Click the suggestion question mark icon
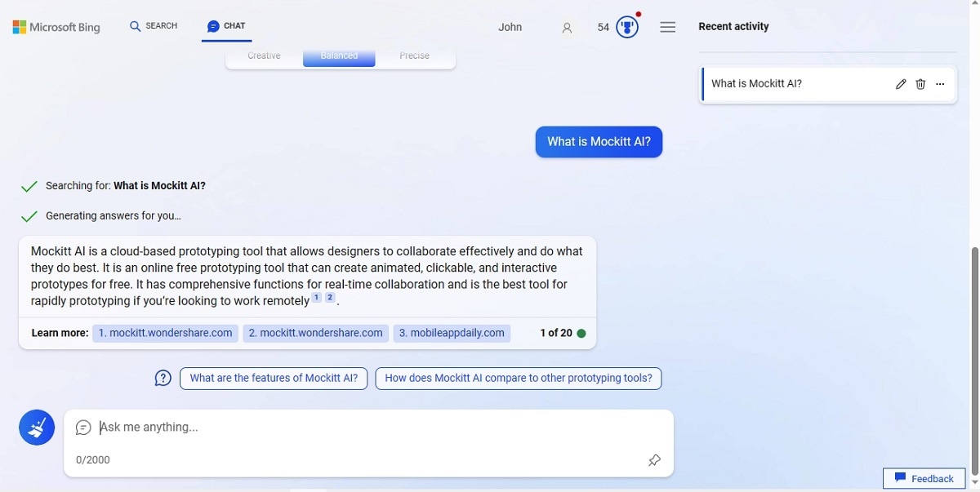 coord(163,379)
